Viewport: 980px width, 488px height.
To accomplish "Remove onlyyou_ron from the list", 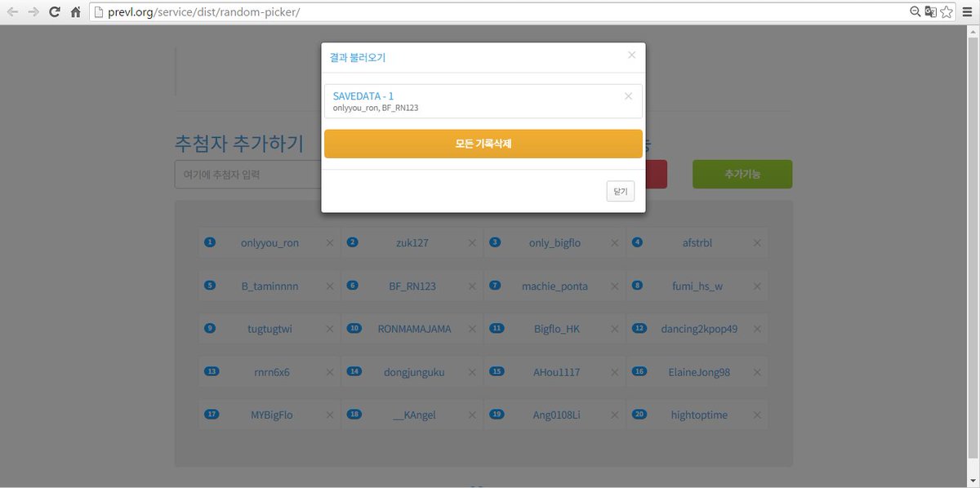I will click(x=330, y=242).
